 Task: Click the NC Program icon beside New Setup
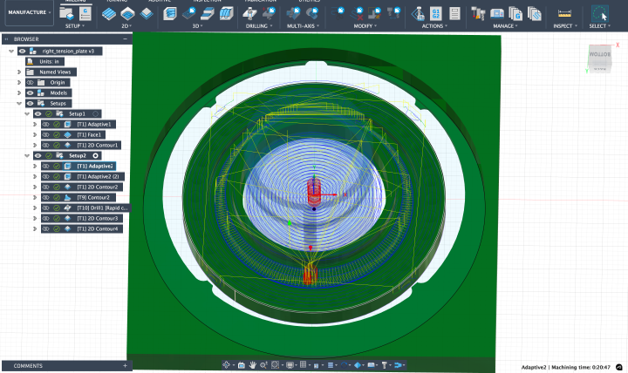click(x=85, y=14)
